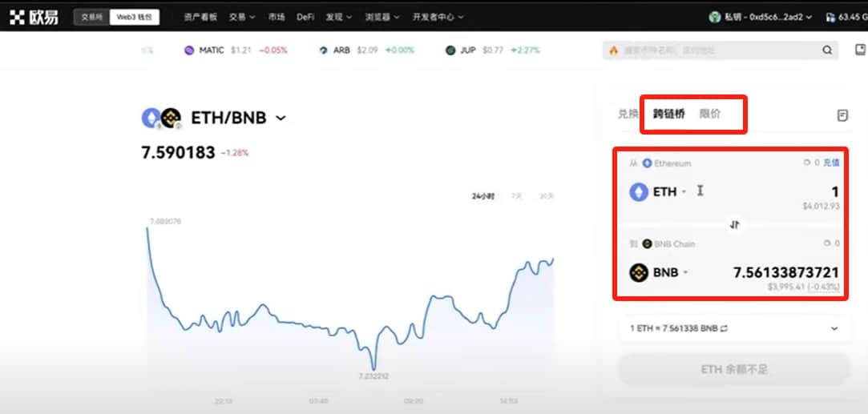Click the refresh icon beside the 1 ETH rate
Image resolution: width=868 pixels, height=414 pixels.
coord(724,328)
